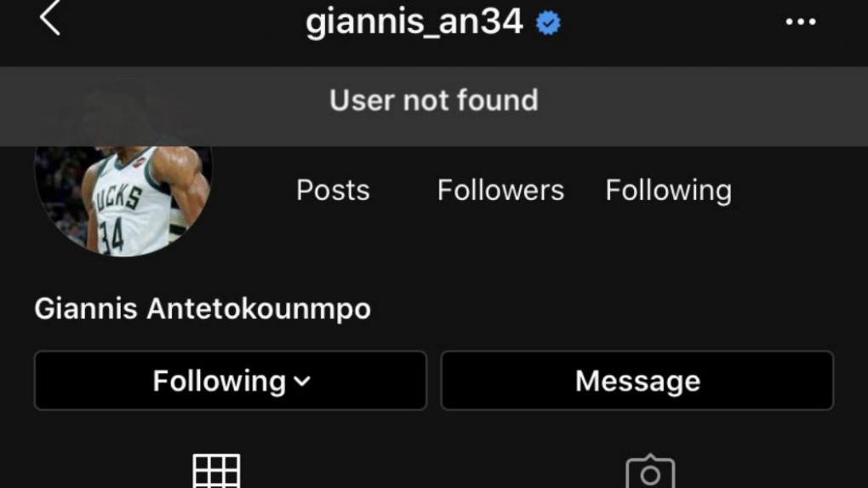Image resolution: width=868 pixels, height=488 pixels.
Task: Send a message via Message button
Action: click(x=637, y=381)
